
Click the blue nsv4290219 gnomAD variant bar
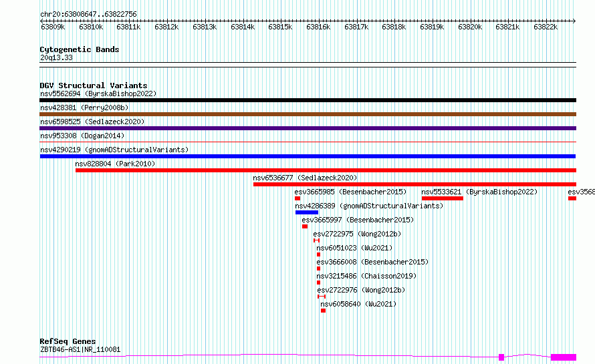tap(308, 156)
